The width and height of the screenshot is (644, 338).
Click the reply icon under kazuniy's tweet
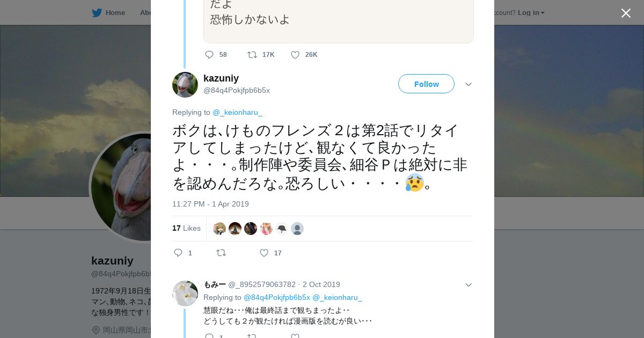click(x=179, y=253)
